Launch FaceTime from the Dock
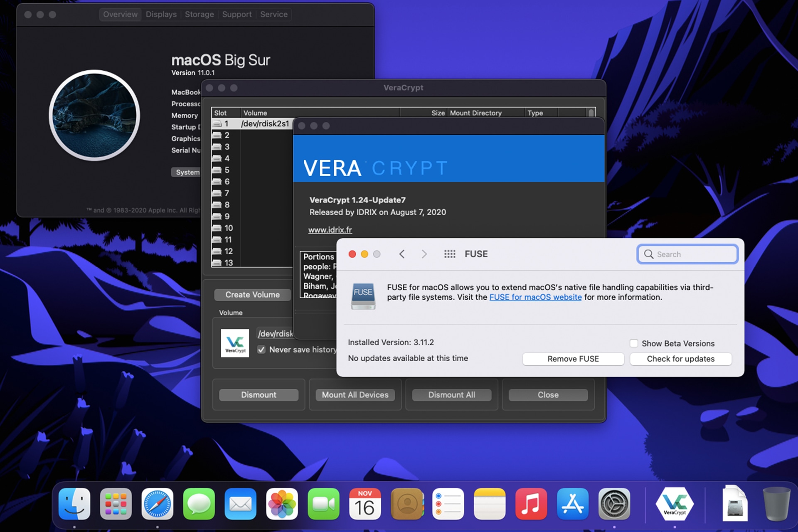 point(324,504)
